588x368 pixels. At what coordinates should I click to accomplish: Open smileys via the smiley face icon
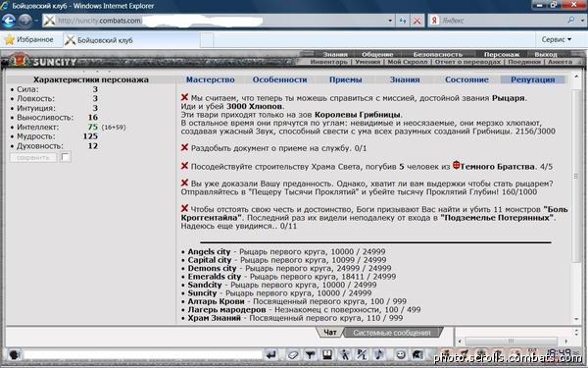tap(401, 354)
